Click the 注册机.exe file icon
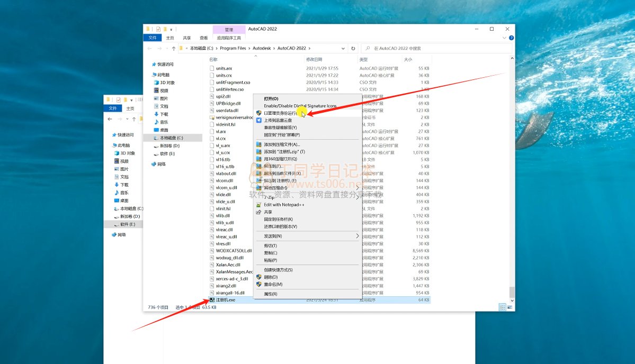 [x=212, y=299]
